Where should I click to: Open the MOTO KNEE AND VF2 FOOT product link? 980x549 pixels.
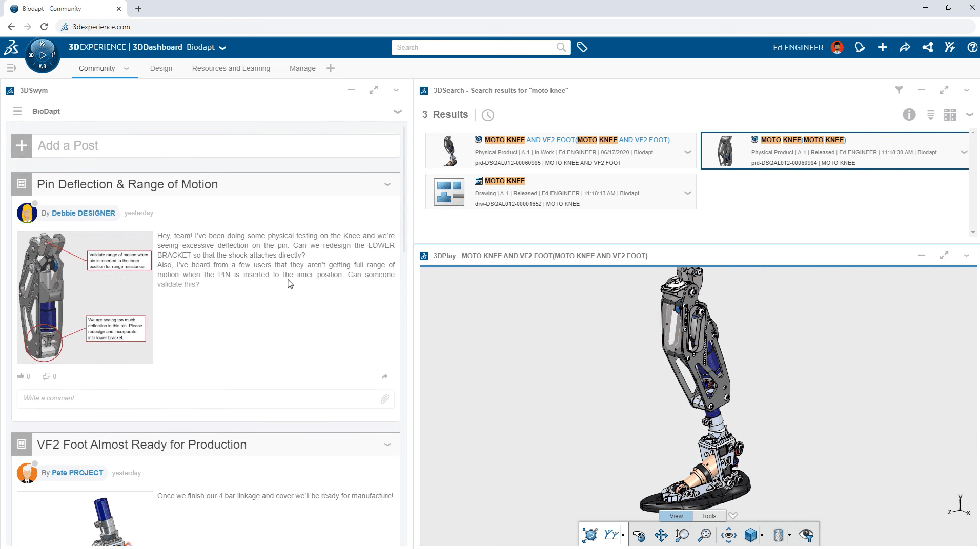(577, 140)
